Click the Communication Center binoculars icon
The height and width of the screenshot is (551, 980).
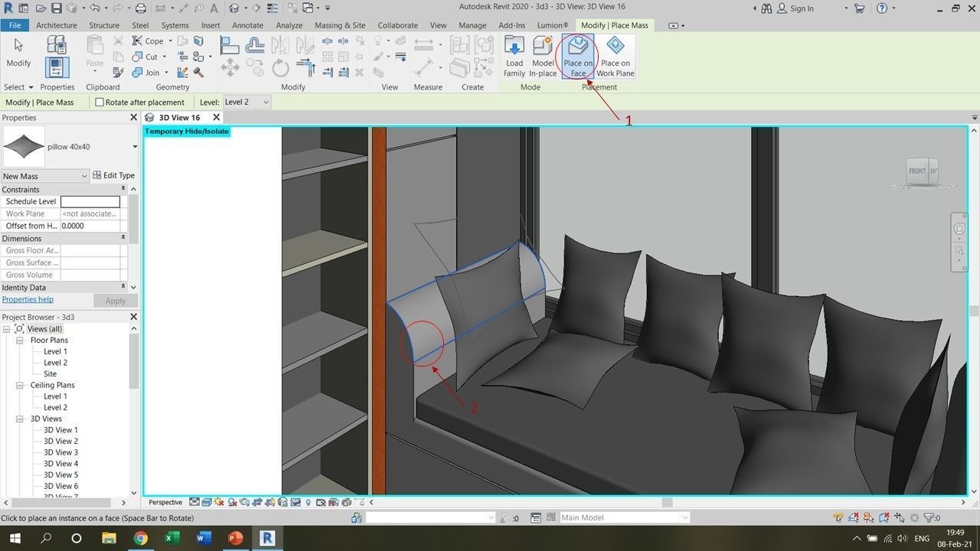[766, 8]
